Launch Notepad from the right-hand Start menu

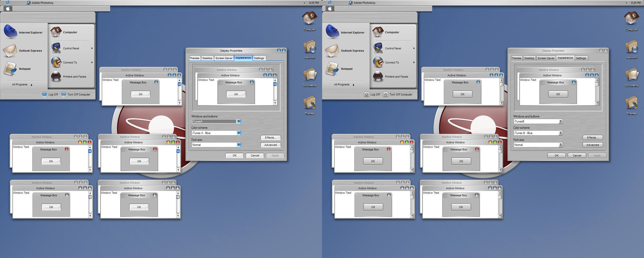tap(339, 69)
